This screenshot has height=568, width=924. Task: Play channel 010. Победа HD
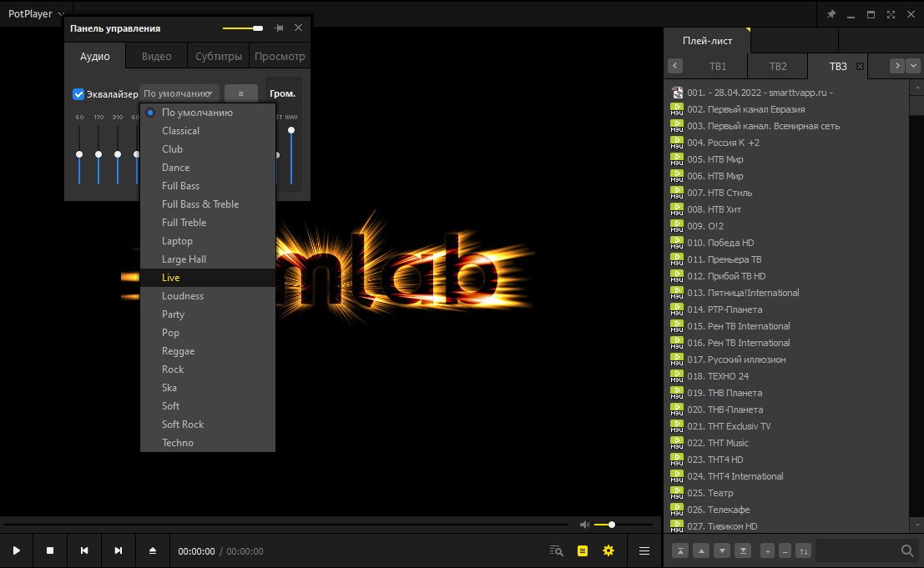(x=720, y=243)
